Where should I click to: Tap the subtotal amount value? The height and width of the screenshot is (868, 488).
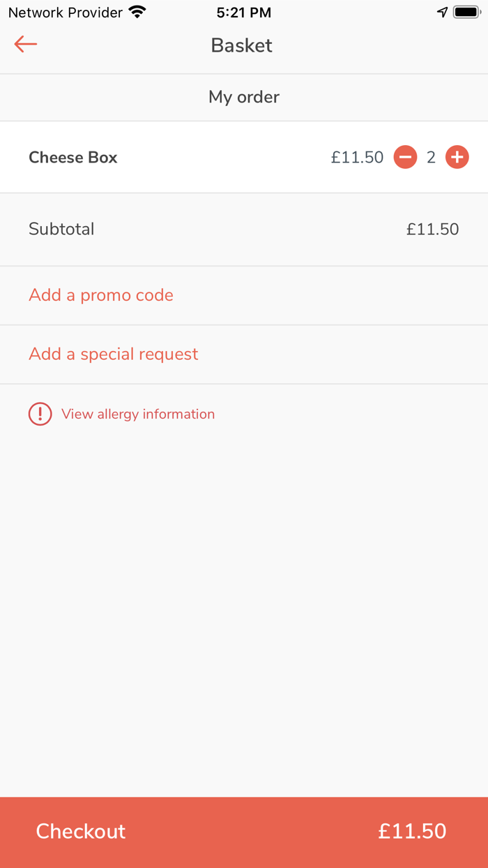pyautogui.click(x=432, y=229)
